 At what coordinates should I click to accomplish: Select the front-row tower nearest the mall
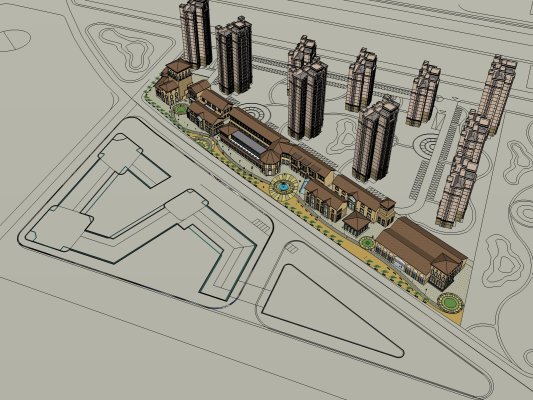[x=375, y=138]
